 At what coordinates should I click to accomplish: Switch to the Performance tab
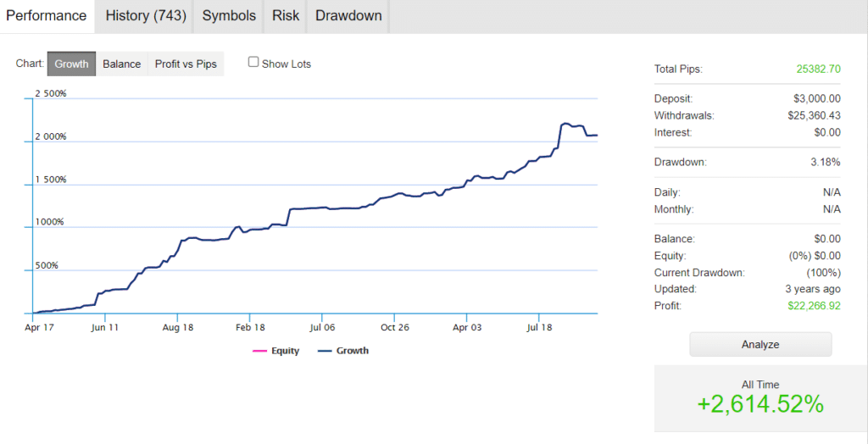tap(47, 16)
